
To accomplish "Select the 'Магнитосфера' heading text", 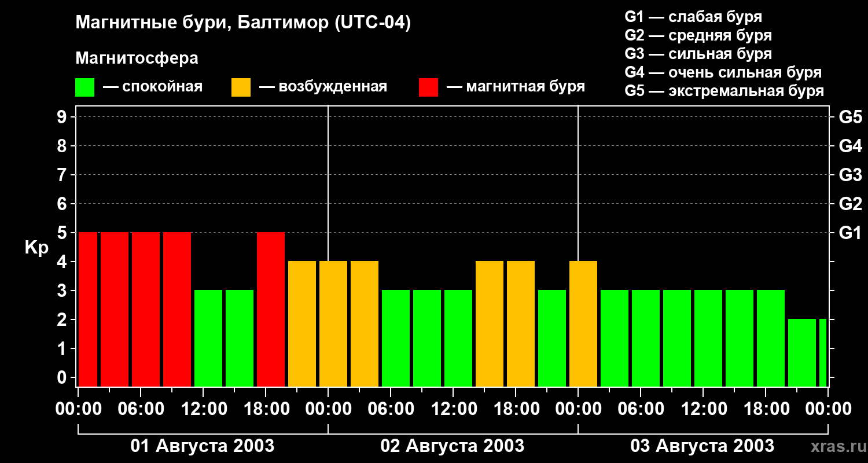I will (137, 58).
